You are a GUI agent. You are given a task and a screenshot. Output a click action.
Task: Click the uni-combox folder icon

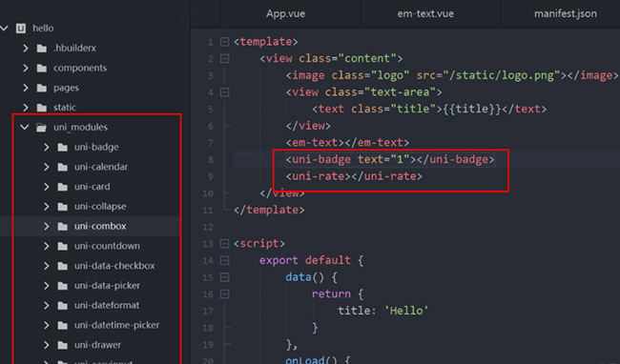(62, 226)
